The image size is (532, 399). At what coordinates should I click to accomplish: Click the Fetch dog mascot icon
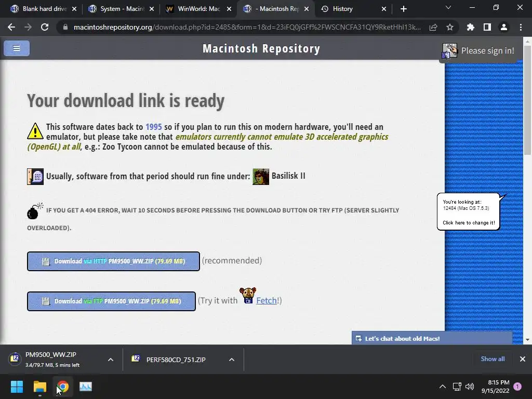click(248, 295)
